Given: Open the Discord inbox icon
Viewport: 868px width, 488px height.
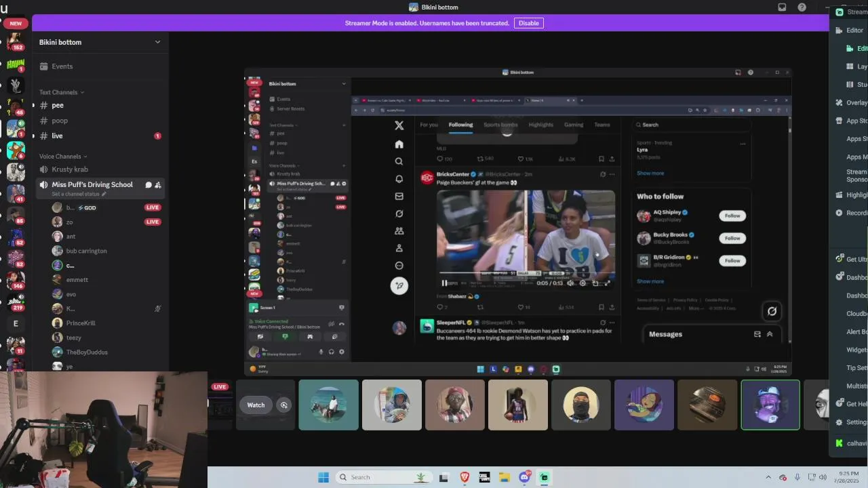Looking at the screenshot, I should point(782,7).
